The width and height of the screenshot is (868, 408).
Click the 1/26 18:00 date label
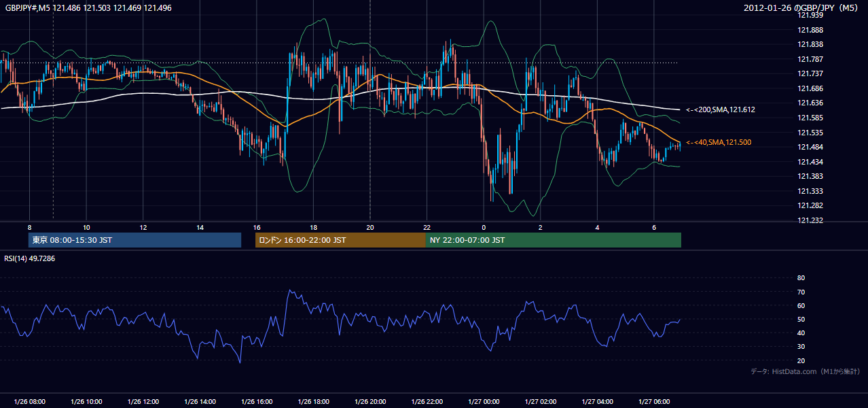(313, 402)
